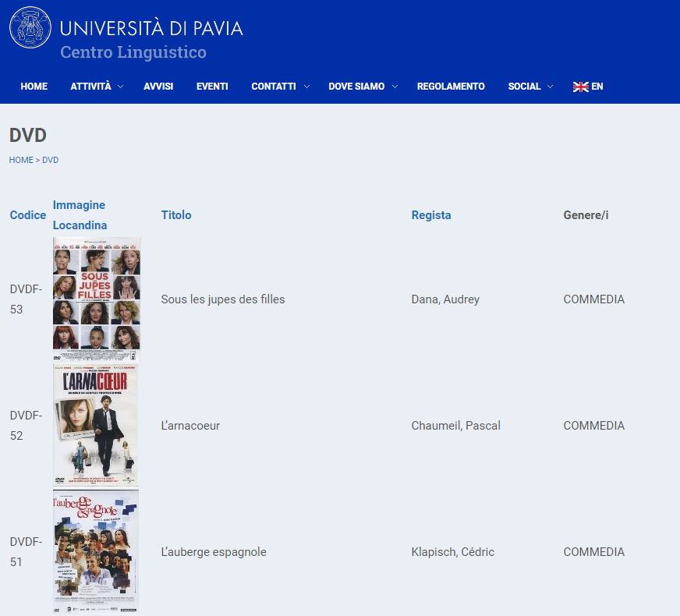
Task: Go to the Home menu item
Action: coord(34,87)
